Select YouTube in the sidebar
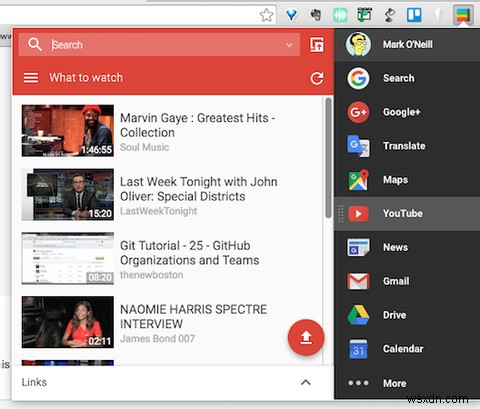Viewport: 480px width, 409px height. 407,214
